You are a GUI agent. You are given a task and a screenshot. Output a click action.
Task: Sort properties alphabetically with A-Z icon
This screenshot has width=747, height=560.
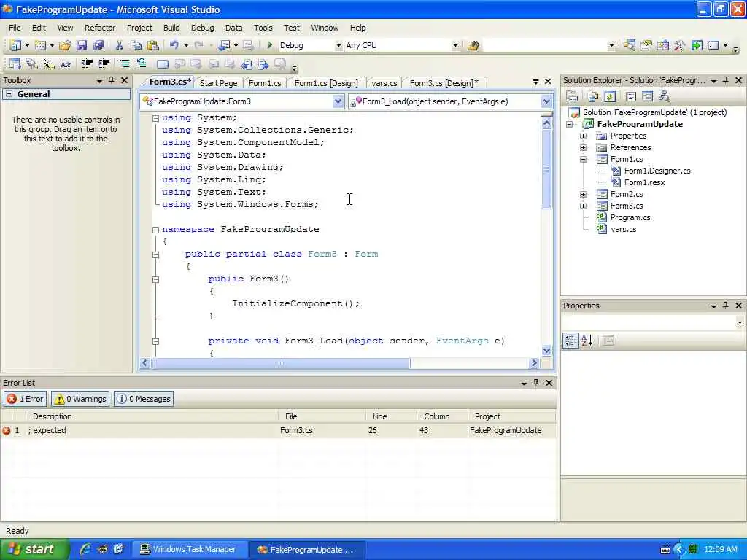coord(587,340)
